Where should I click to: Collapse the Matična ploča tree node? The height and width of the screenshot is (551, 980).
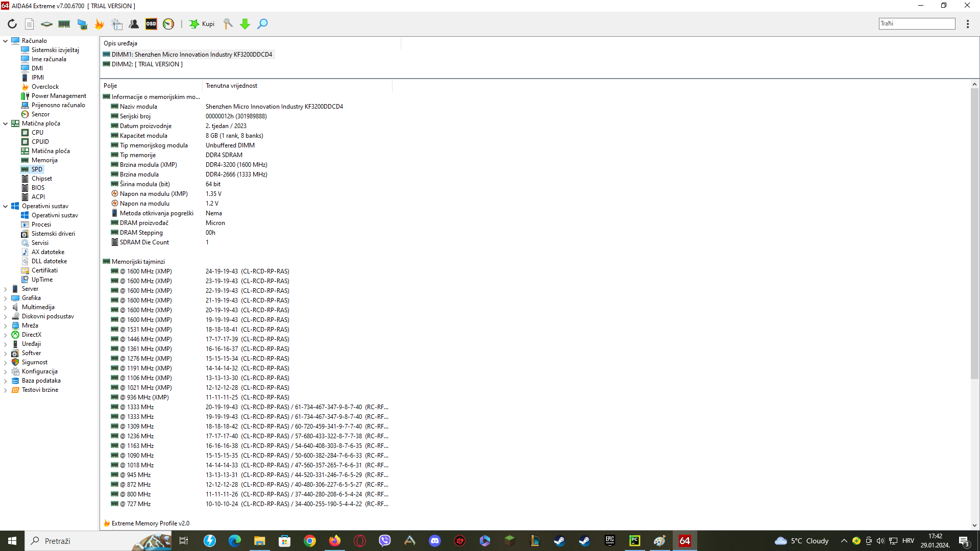pyautogui.click(x=6, y=123)
